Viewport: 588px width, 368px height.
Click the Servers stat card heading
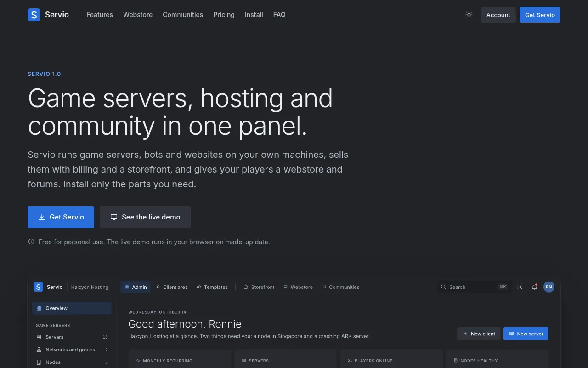click(x=259, y=361)
